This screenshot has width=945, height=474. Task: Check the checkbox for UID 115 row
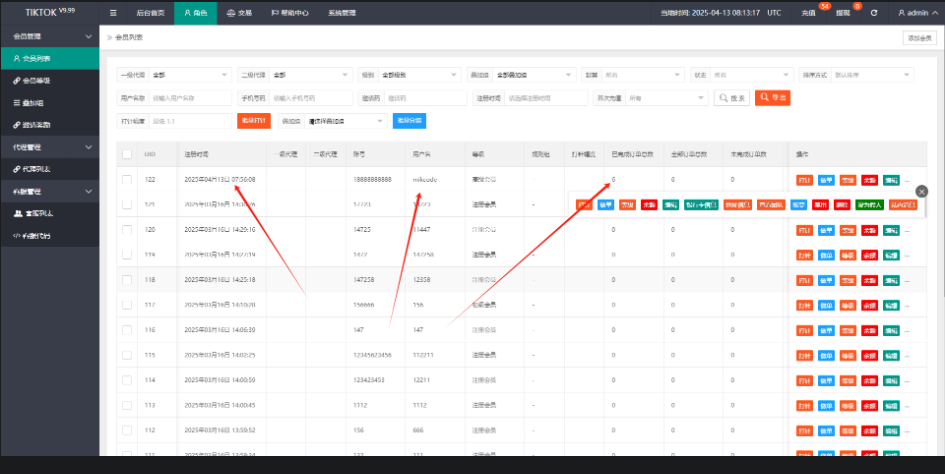127,355
